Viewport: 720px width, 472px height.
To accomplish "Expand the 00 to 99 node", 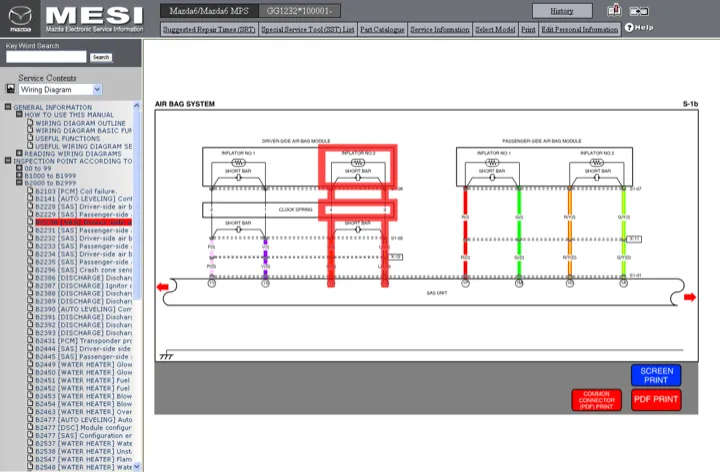I will click(x=19, y=168).
